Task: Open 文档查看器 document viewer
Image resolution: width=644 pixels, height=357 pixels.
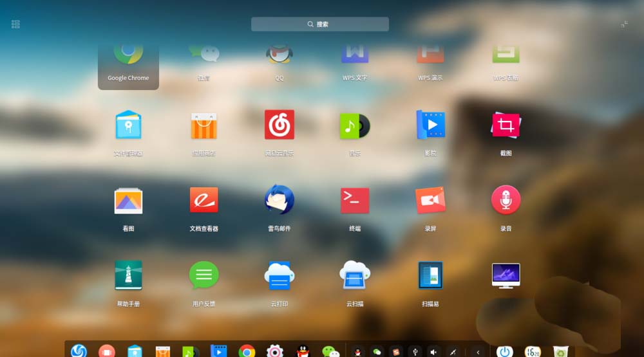Action: (204, 200)
